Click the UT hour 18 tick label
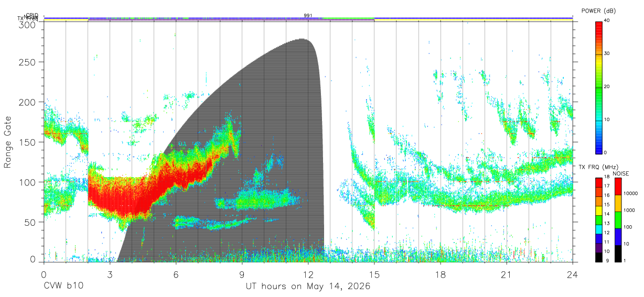Image resolution: width=644 pixels, height=297 pixels. coord(440,274)
